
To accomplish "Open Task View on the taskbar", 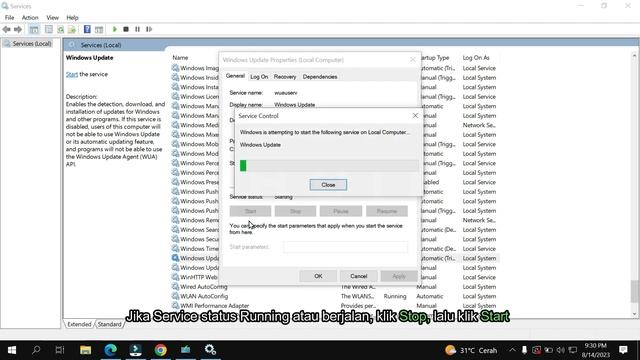I will click(x=60, y=350).
